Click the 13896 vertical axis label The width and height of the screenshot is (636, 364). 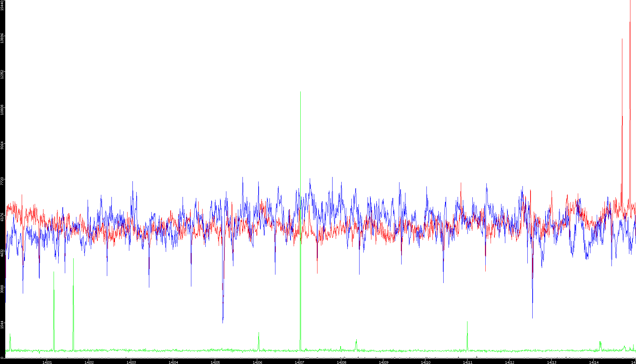[x=2, y=38]
